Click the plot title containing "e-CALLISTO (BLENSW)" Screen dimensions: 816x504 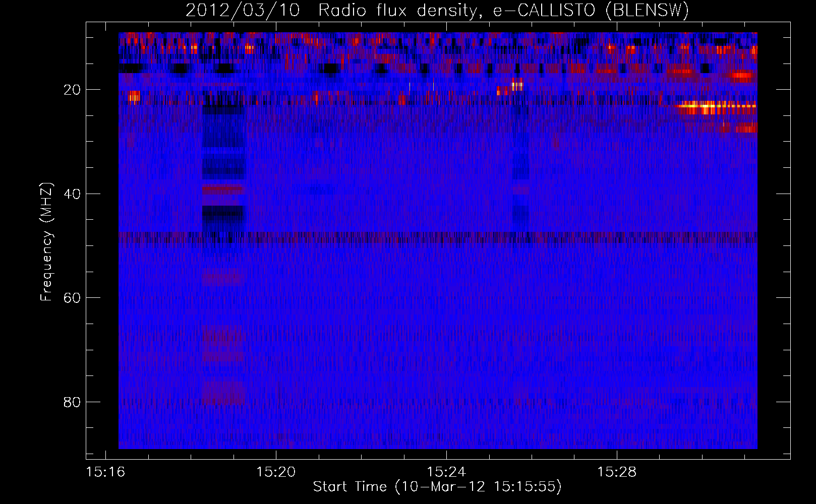[437, 10]
